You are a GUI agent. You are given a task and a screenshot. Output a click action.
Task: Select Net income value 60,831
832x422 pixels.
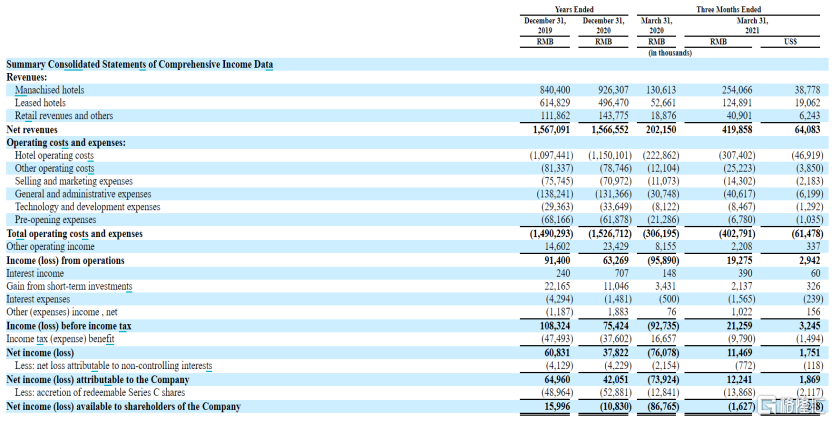pyautogui.click(x=552, y=352)
